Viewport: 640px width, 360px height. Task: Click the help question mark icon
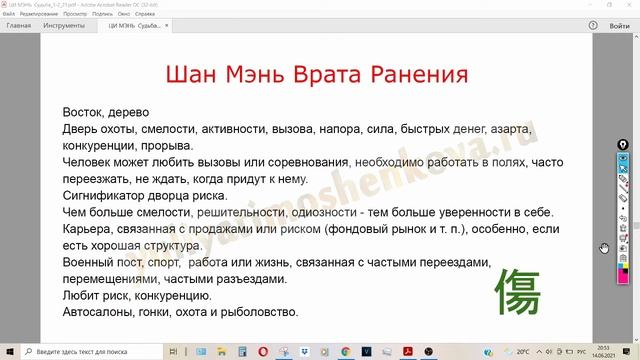593,25
